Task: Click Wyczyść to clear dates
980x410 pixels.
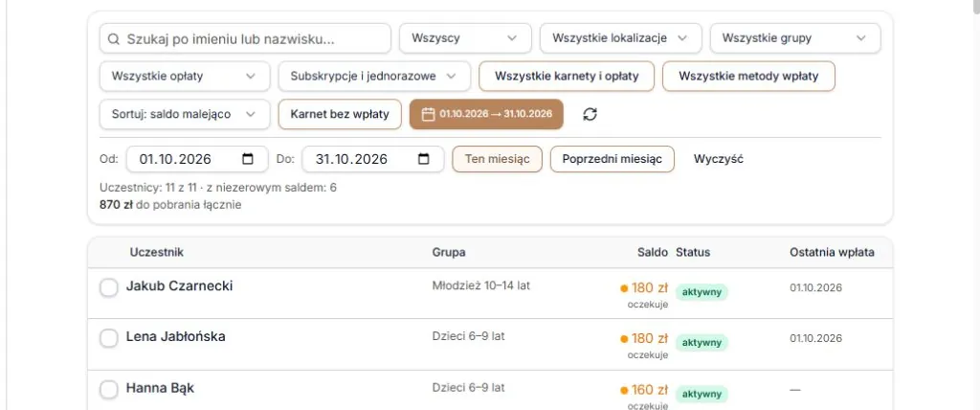Action: pyautogui.click(x=718, y=159)
